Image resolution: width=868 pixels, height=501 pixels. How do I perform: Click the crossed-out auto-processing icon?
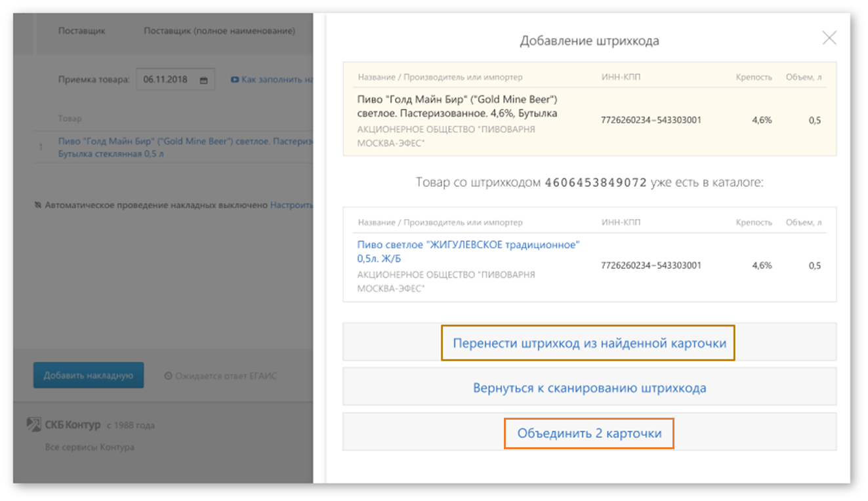38,205
